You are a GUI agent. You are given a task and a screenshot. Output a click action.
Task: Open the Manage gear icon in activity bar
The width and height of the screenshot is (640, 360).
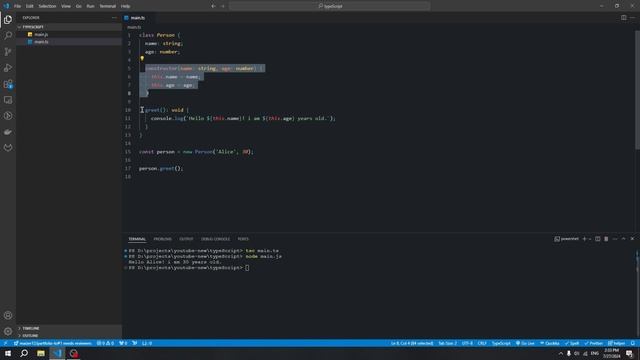8,331
